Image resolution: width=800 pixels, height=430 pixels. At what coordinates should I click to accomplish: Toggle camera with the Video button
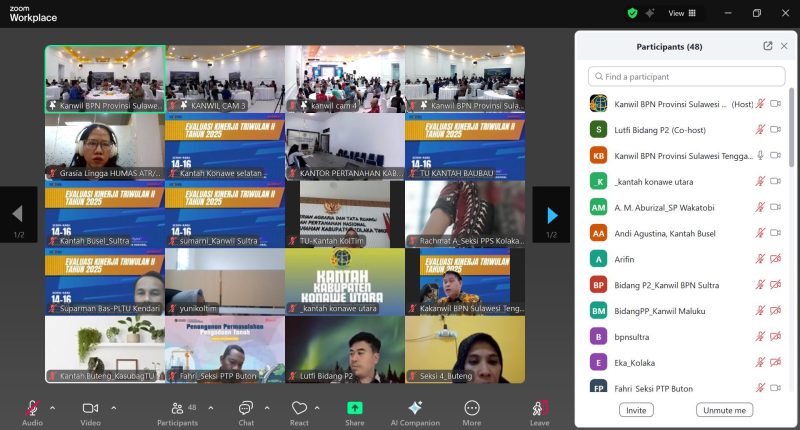pos(90,408)
